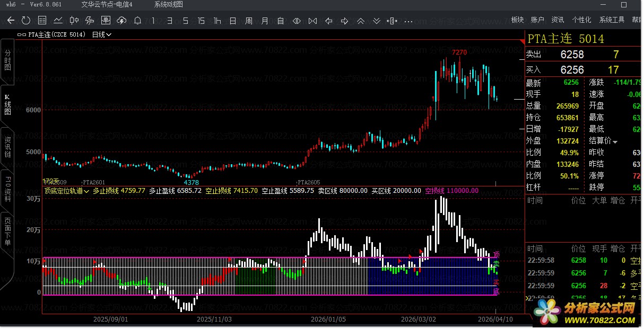Open the F10资料 side tab
644x329 pixels.
coord(7,189)
